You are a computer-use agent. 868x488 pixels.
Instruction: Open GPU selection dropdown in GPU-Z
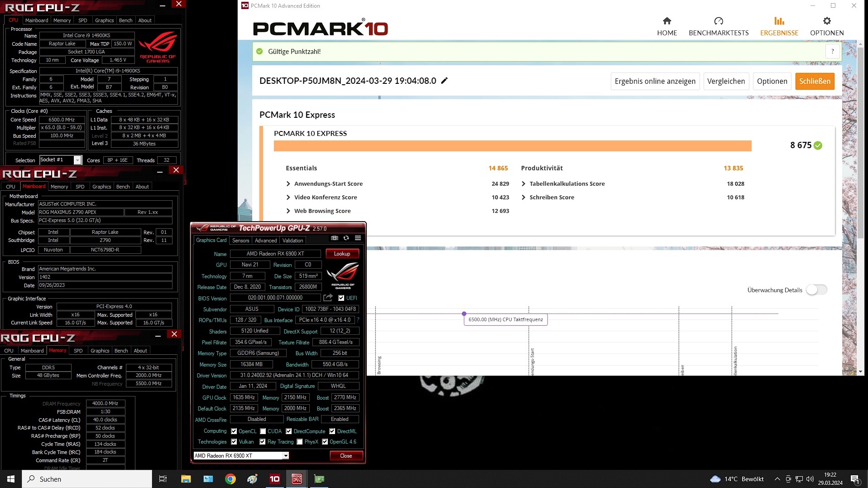[x=286, y=456]
